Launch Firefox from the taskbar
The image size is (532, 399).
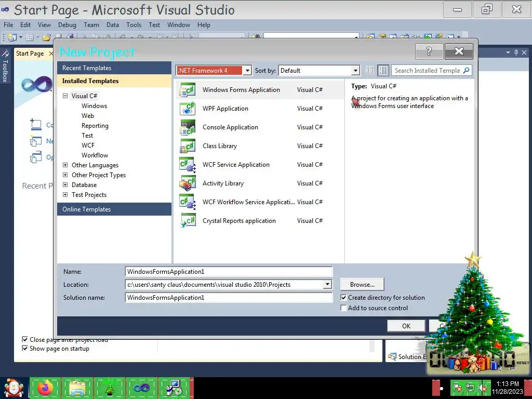(45, 388)
